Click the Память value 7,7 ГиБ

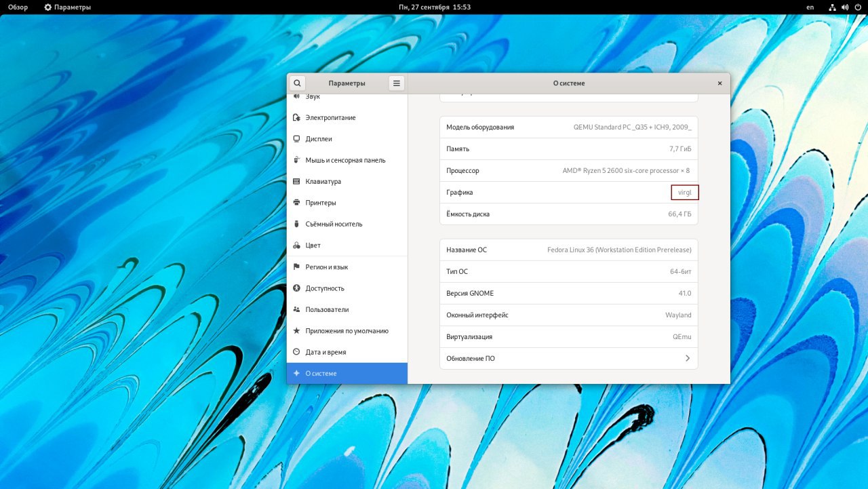tap(680, 149)
